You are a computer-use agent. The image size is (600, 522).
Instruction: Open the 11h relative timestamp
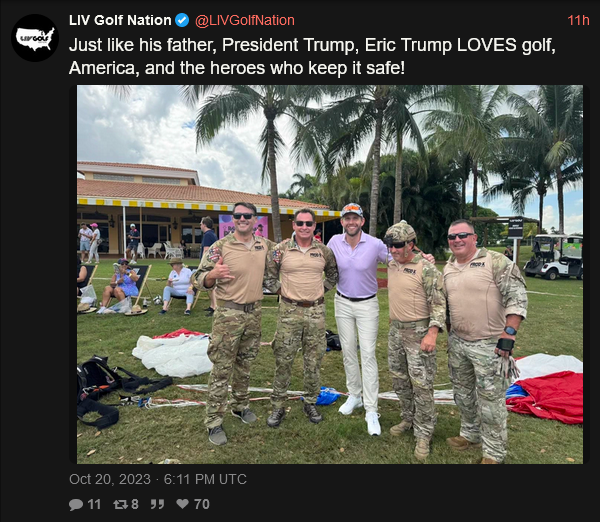pos(578,20)
